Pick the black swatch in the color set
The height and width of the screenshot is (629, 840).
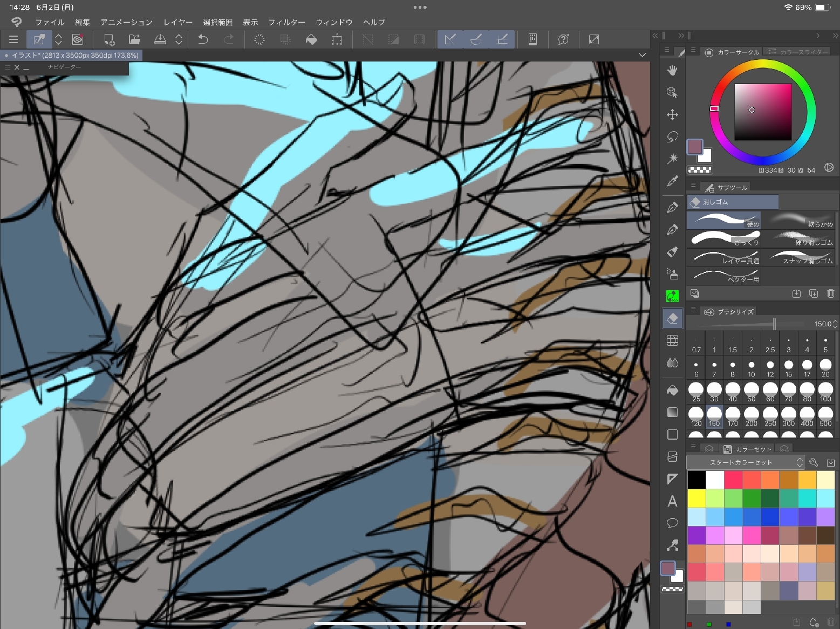click(696, 480)
